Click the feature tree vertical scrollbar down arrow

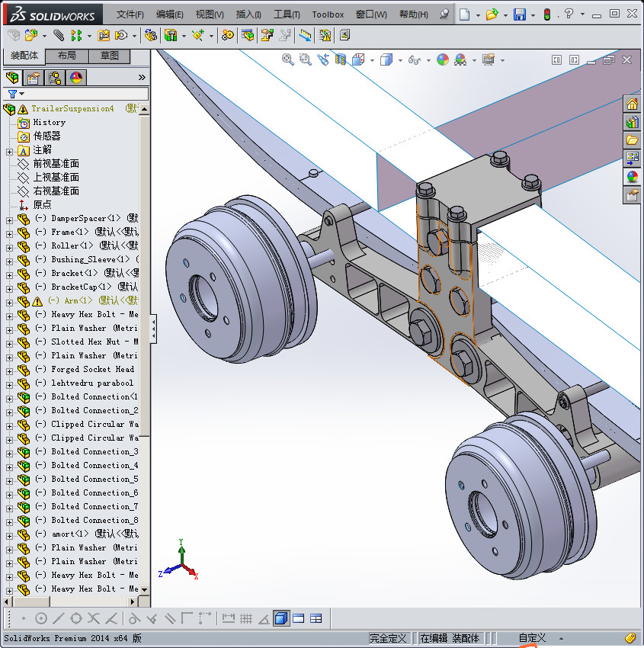[x=144, y=590]
